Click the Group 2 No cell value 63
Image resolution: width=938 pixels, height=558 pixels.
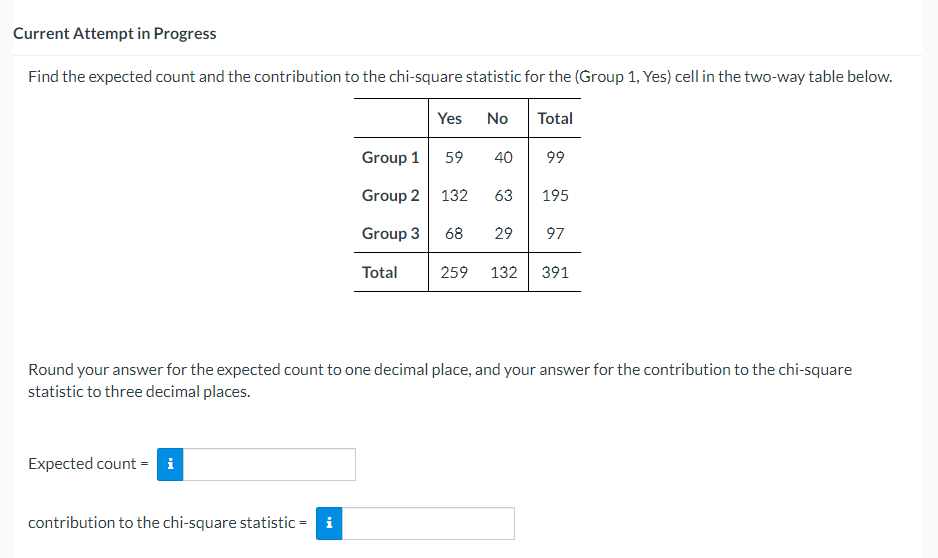click(503, 196)
